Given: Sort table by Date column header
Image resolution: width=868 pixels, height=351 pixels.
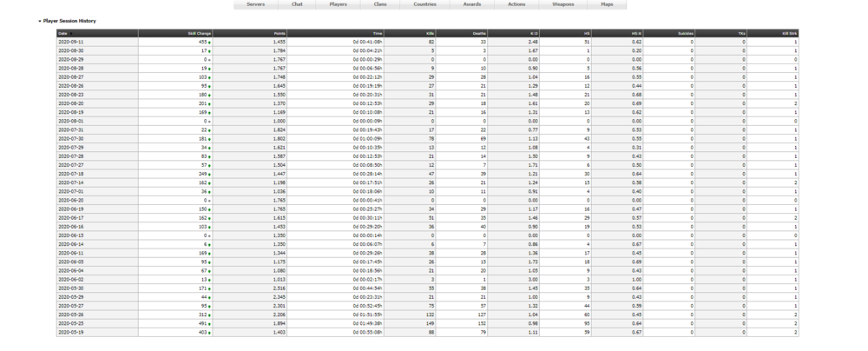Looking at the screenshot, I should click(62, 33).
